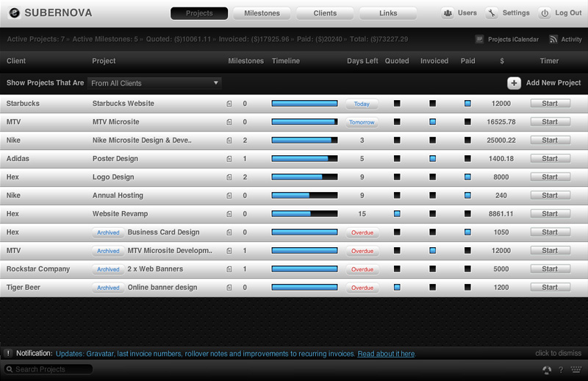Toggle Quoted box for Website Revamp
The width and height of the screenshot is (588, 381).
click(x=397, y=214)
